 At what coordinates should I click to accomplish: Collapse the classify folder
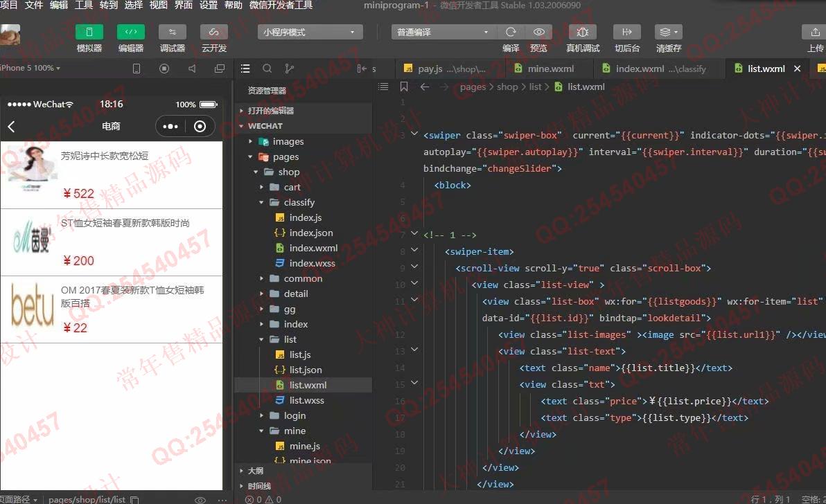304,203
